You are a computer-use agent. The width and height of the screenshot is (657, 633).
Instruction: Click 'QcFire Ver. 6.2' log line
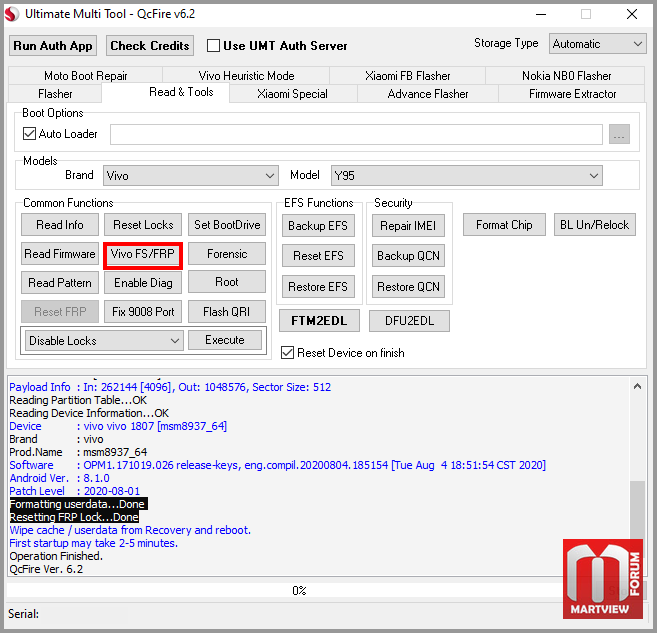(x=46, y=569)
